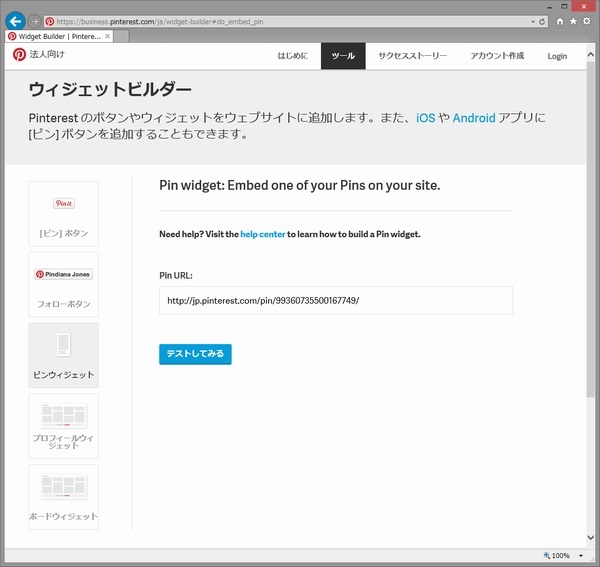The height and width of the screenshot is (567, 600).
Task: Click the vertical scrollbar thumb
Action: tap(591, 230)
